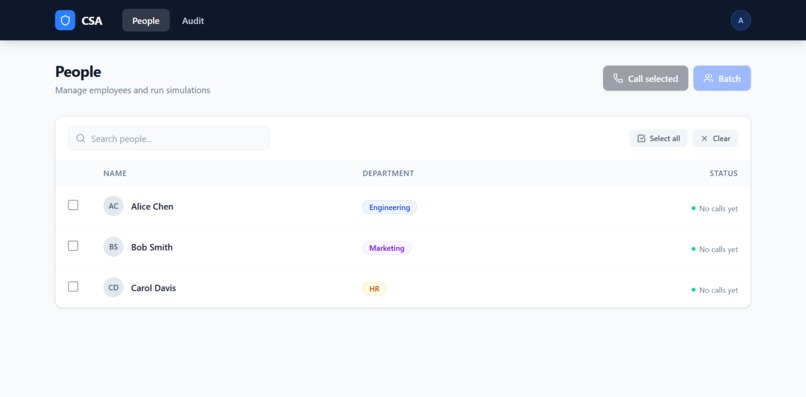Click the Manage employees and run simulations subtitle

point(133,91)
